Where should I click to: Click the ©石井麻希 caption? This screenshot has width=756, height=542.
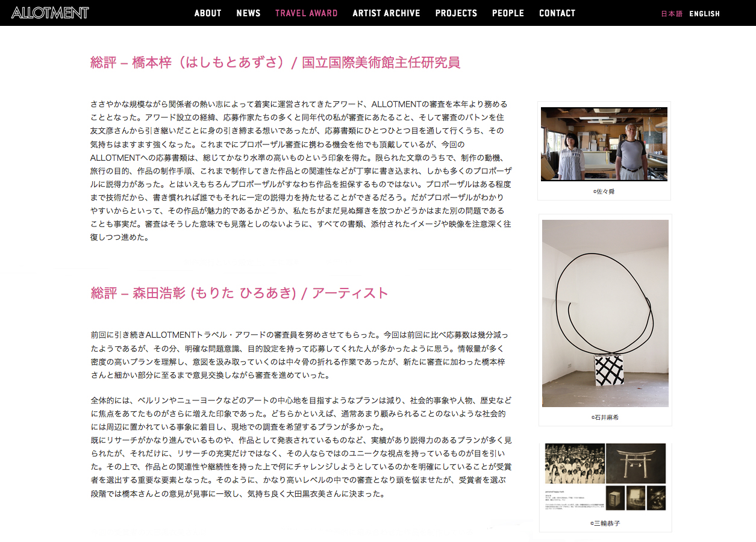click(605, 417)
